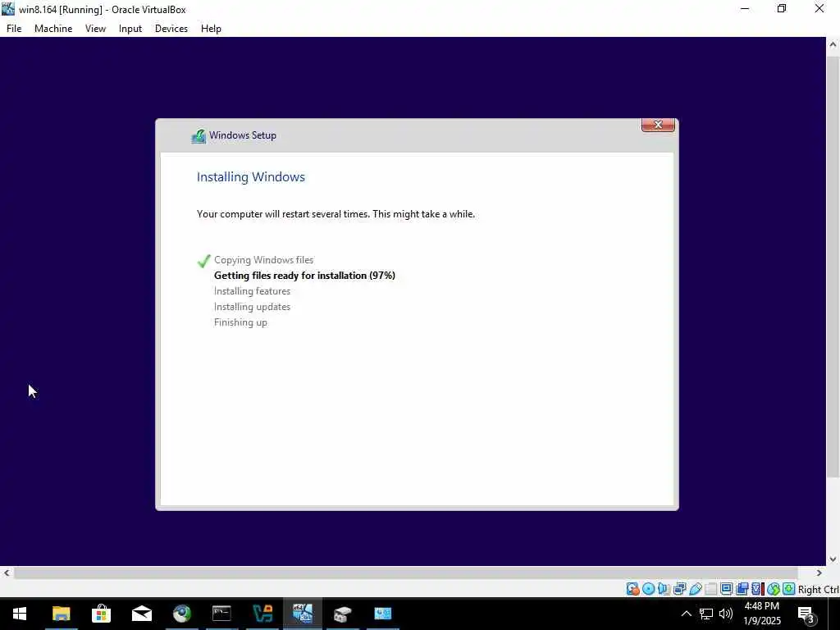Open the gray boxes taskbar icon
840x630 pixels.
[343, 614]
